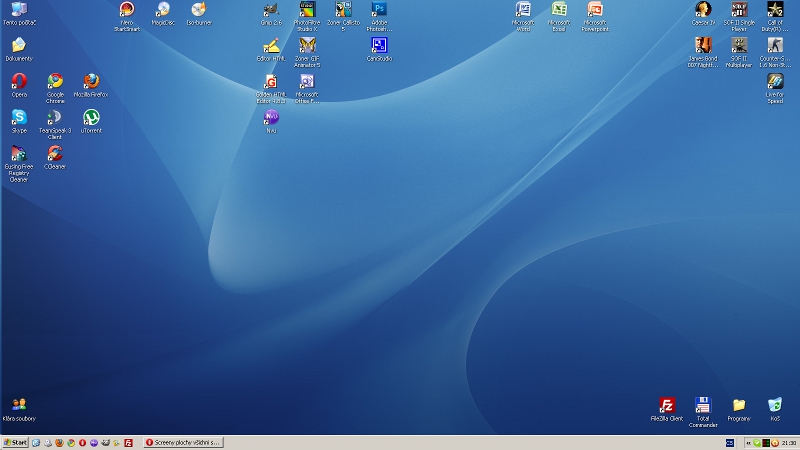
Task: Click Chrome in the quick launch bar
Action: point(71,443)
